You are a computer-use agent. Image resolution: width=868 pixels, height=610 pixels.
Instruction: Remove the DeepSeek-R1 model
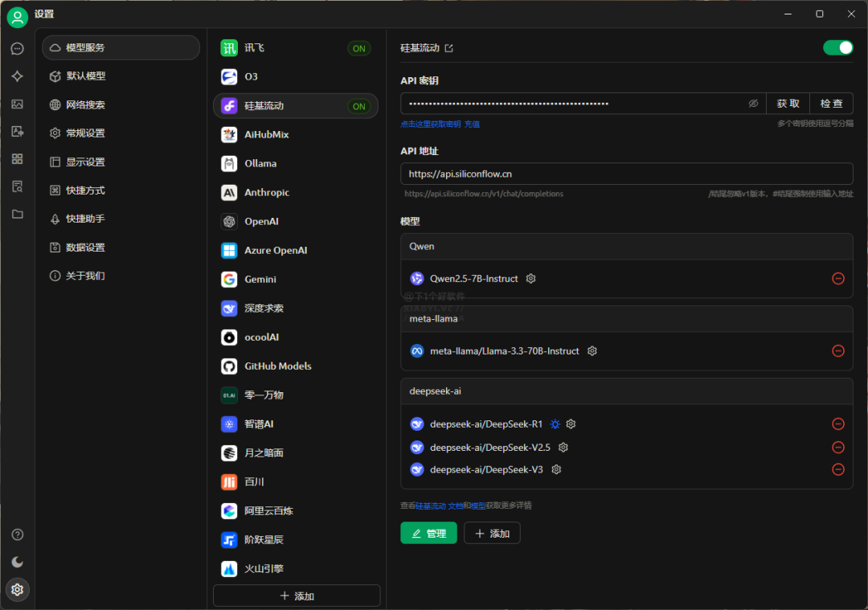838,424
